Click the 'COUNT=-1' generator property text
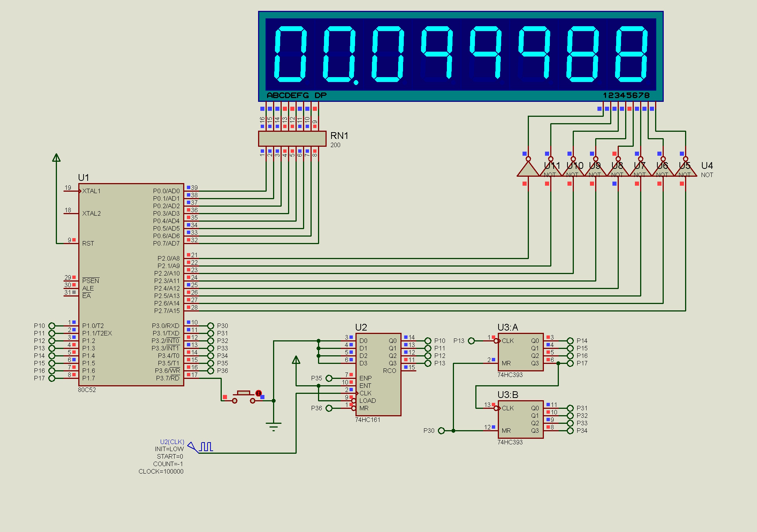The image size is (757, 532). [x=168, y=464]
